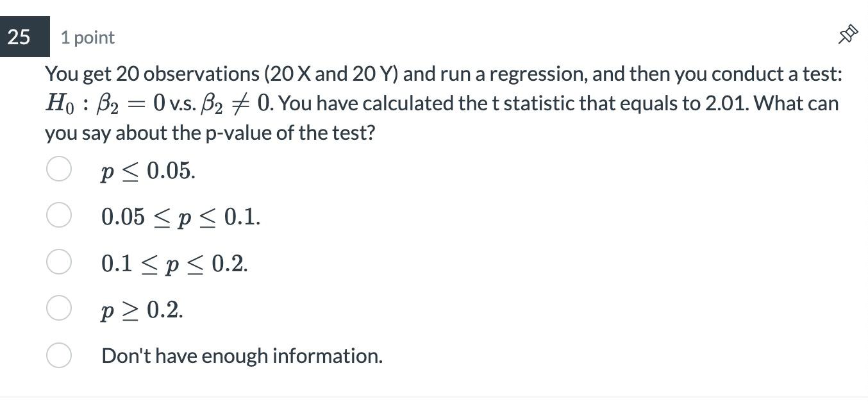Click the divider line below the answers
The width and height of the screenshot is (868, 404).
point(434,397)
